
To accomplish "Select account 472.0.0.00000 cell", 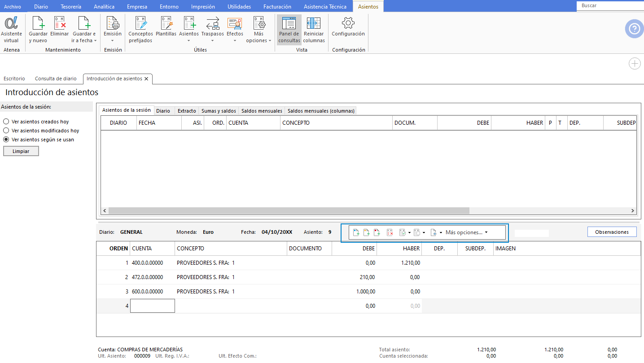I will coord(152,277).
